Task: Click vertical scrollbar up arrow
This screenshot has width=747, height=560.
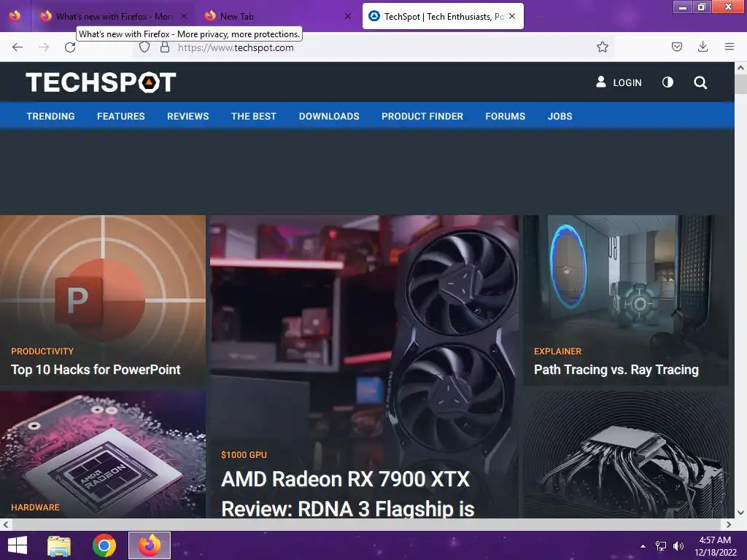Action: [x=741, y=68]
